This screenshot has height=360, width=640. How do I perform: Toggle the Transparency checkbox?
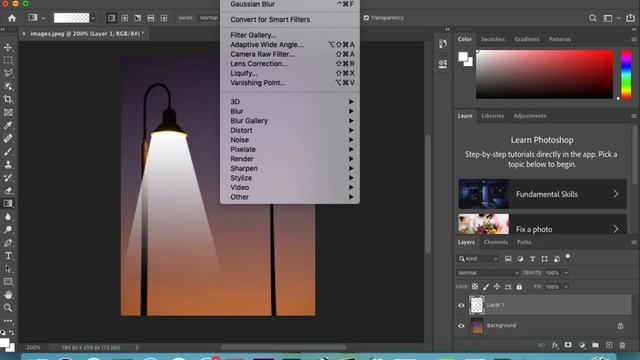pos(366,18)
